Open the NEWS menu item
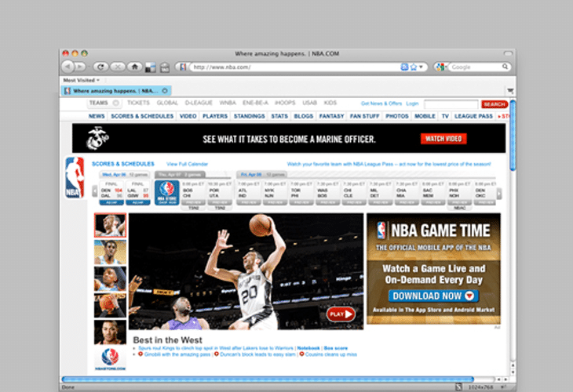This screenshot has width=573, height=392. click(97, 116)
